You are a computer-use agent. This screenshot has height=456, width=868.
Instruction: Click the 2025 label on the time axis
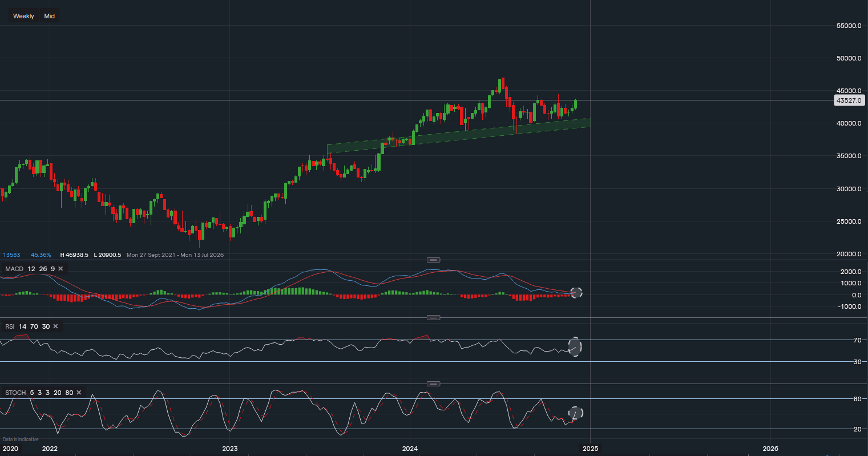(x=590, y=449)
